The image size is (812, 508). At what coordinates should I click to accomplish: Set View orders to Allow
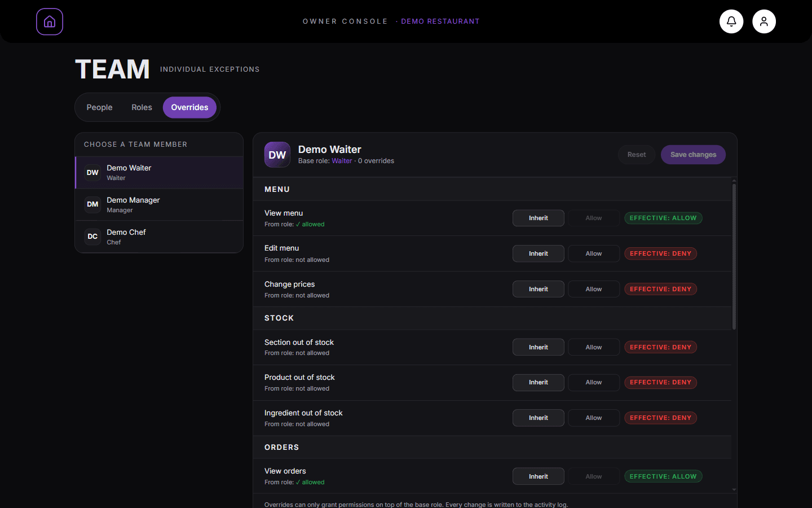pyautogui.click(x=594, y=476)
